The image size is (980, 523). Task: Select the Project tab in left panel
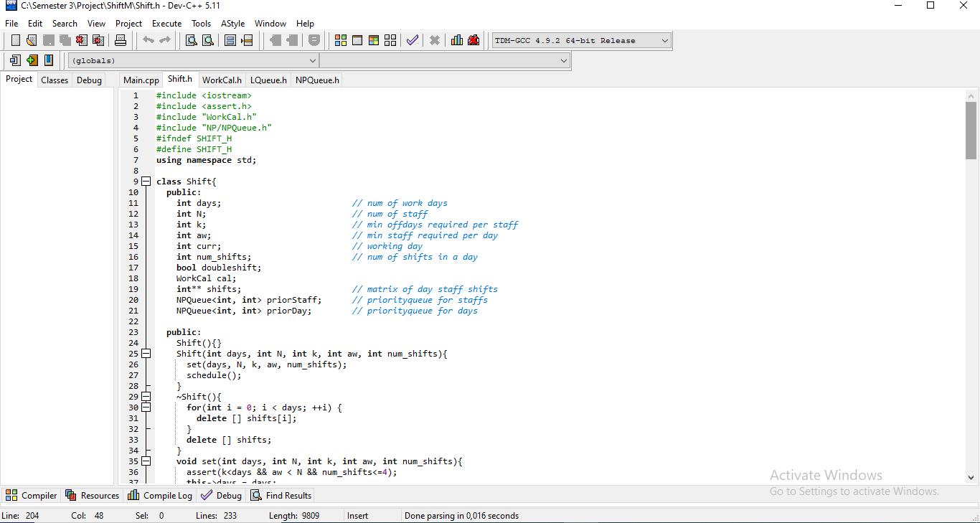coord(19,79)
